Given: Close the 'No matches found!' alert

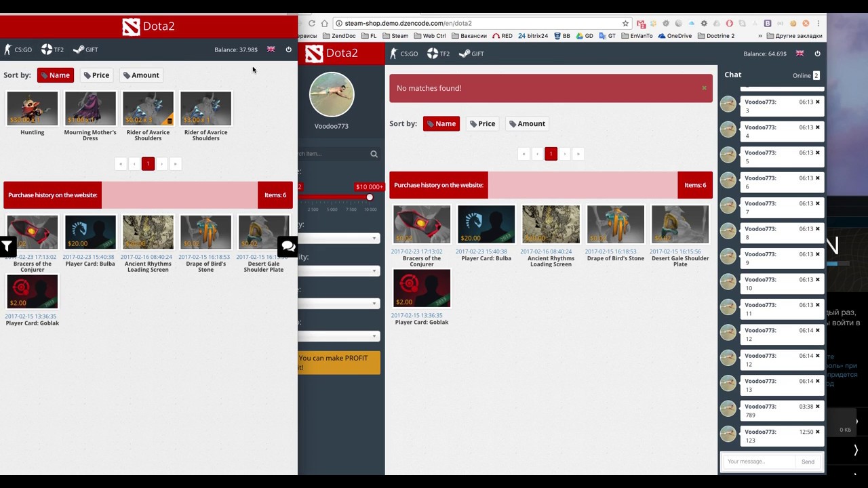Looking at the screenshot, I should [704, 88].
